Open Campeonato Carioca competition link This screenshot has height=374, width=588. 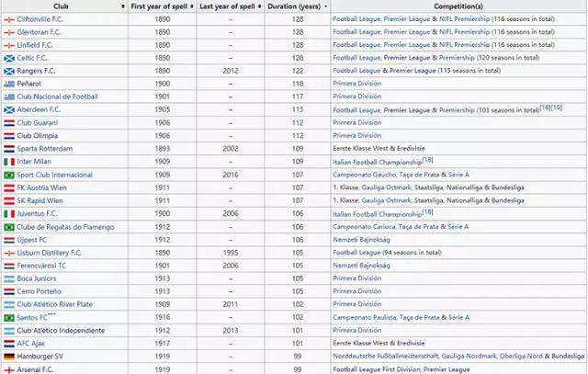pyautogui.click(x=364, y=227)
